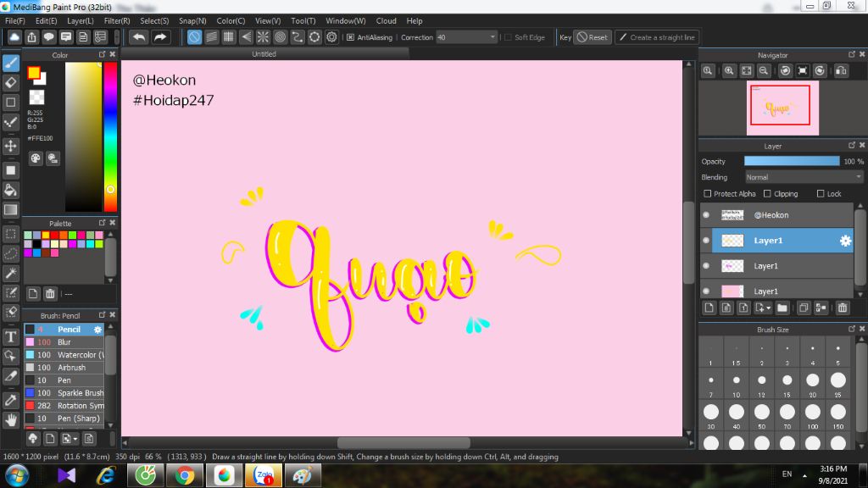Open snap settings gear icon
The width and height of the screenshot is (868, 488).
click(x=331, y=37)
